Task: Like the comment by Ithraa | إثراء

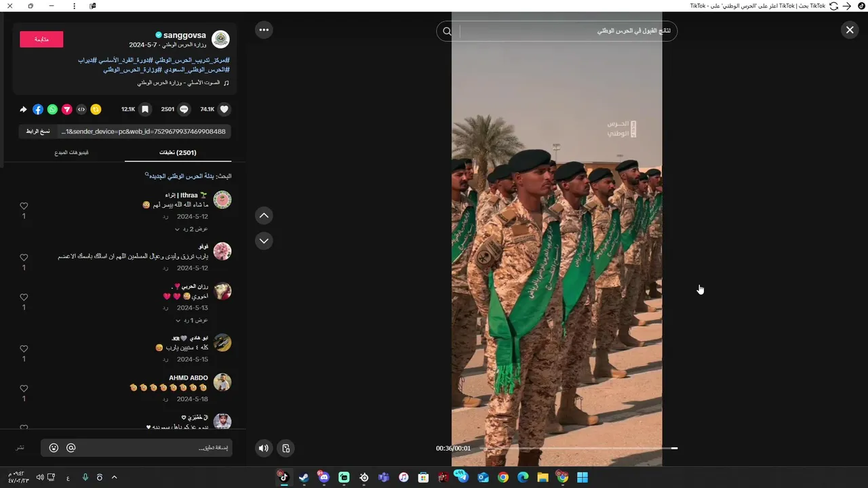Action: tap(24, 206)
